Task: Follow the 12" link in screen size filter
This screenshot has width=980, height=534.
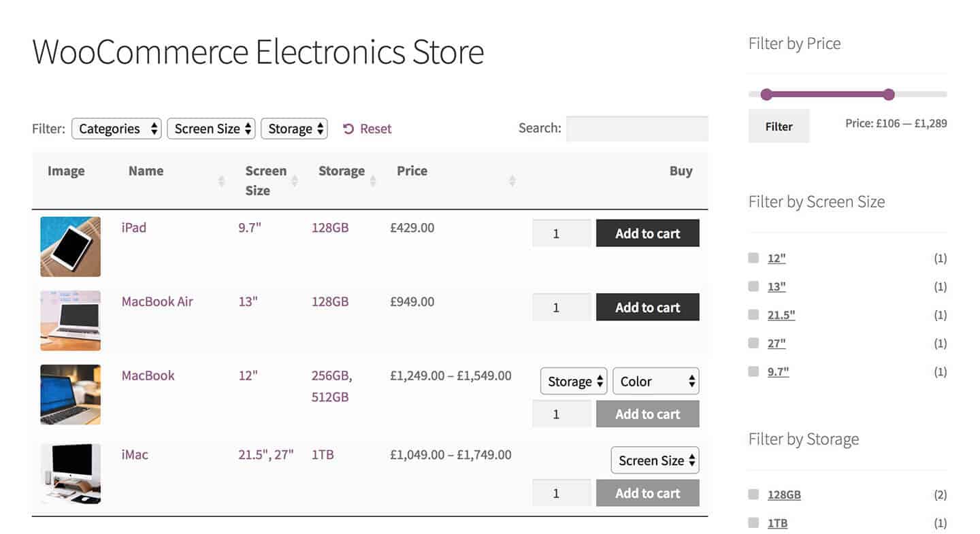Action: pyautogui.click(x=777, y=258)
